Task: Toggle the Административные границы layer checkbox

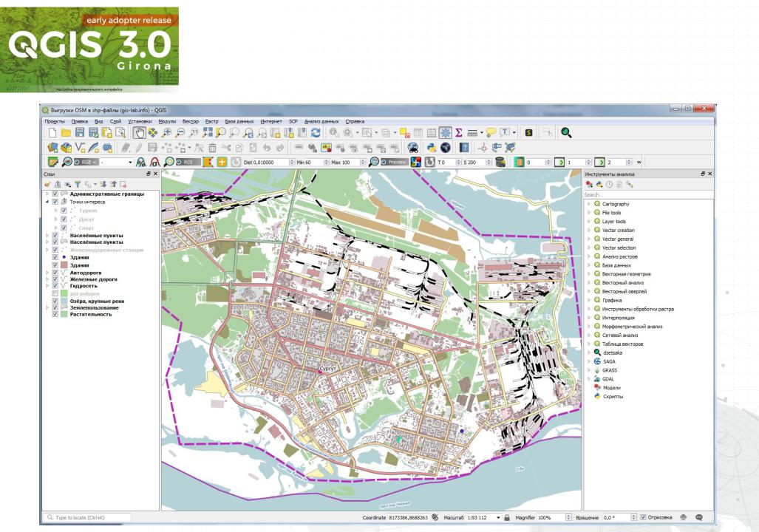Action: (x=55, y=194)
